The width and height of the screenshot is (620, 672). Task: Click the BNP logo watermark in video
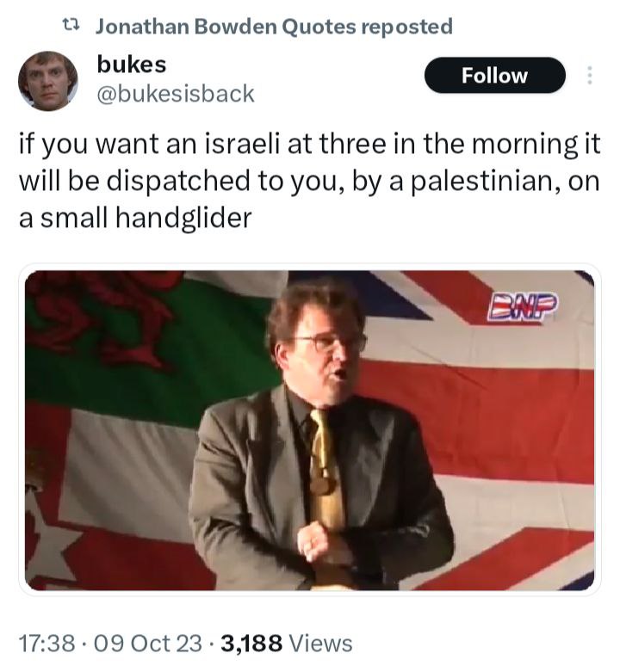point(523,307)
